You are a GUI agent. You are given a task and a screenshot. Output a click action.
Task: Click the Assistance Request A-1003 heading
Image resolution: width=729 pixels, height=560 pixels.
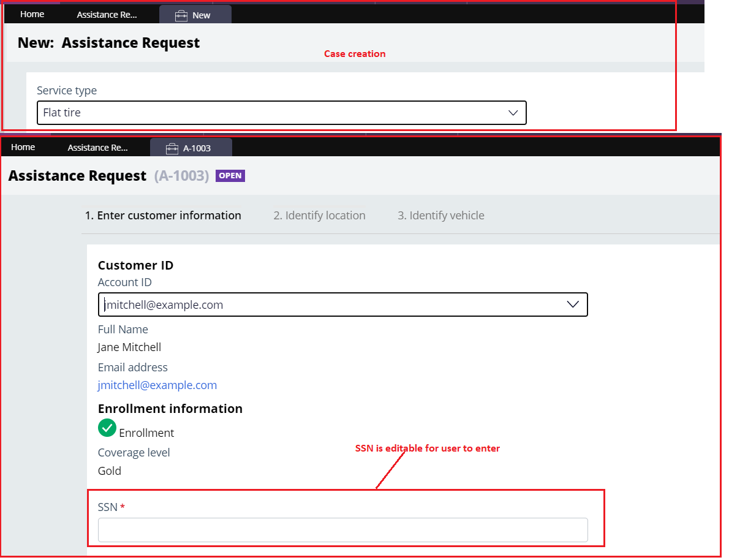[x=77, y=176]
